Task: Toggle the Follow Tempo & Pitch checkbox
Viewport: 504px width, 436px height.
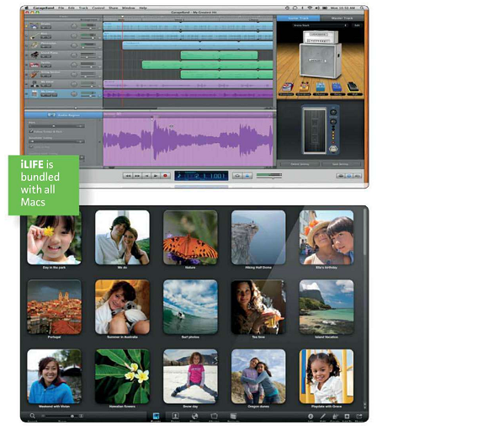Action: pyautogui.click(x=31, y=131)
